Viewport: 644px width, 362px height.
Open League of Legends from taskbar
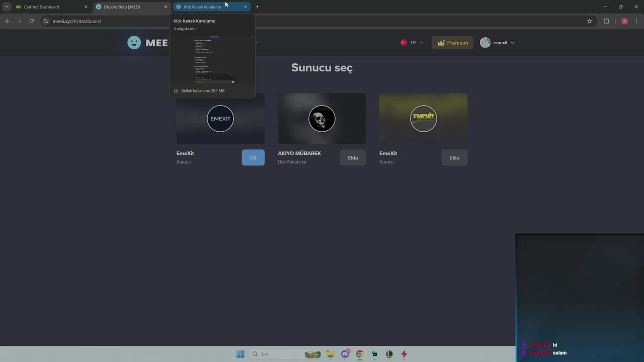click(389, 354)
